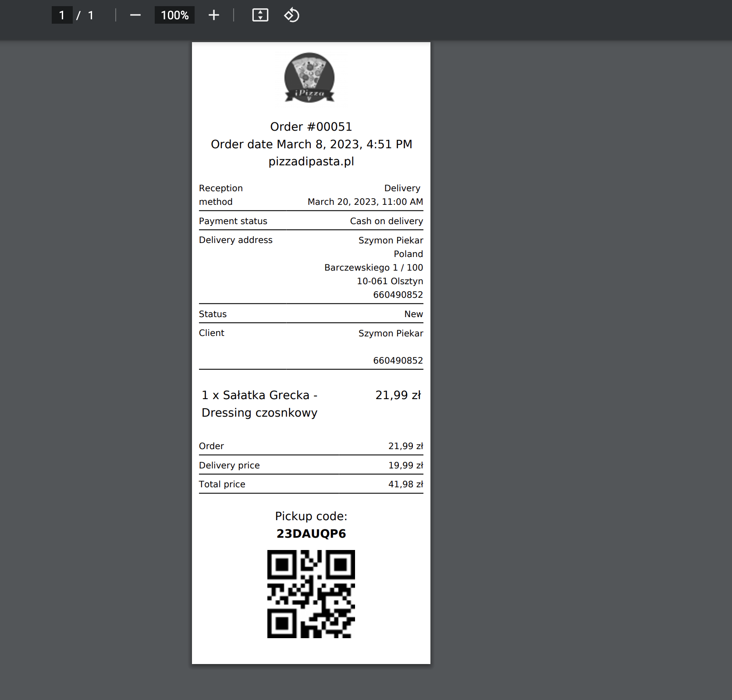This screenshot has height=700, width=732.
Task: Click the Order #00051 heading
Action: [x=311, y=127]
